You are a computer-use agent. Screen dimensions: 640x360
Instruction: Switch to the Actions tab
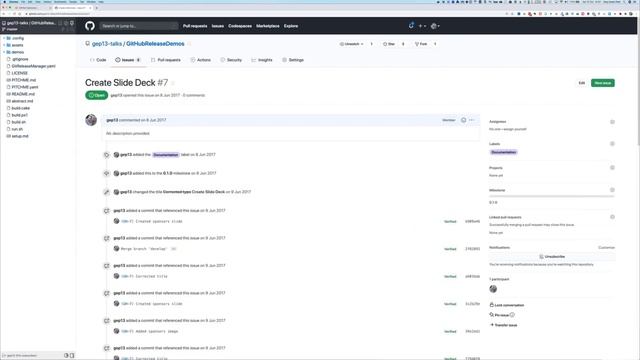click(200, 60)
